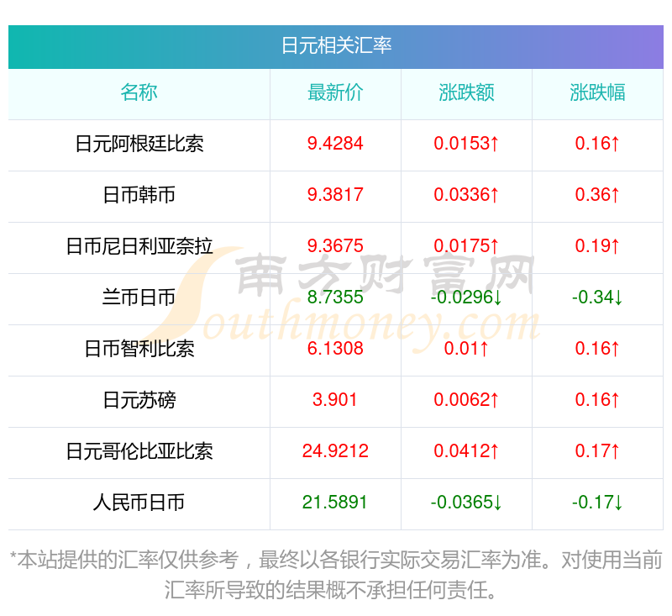Select the row name 人民币日币

pyautogui.click(x=139, y=503)
